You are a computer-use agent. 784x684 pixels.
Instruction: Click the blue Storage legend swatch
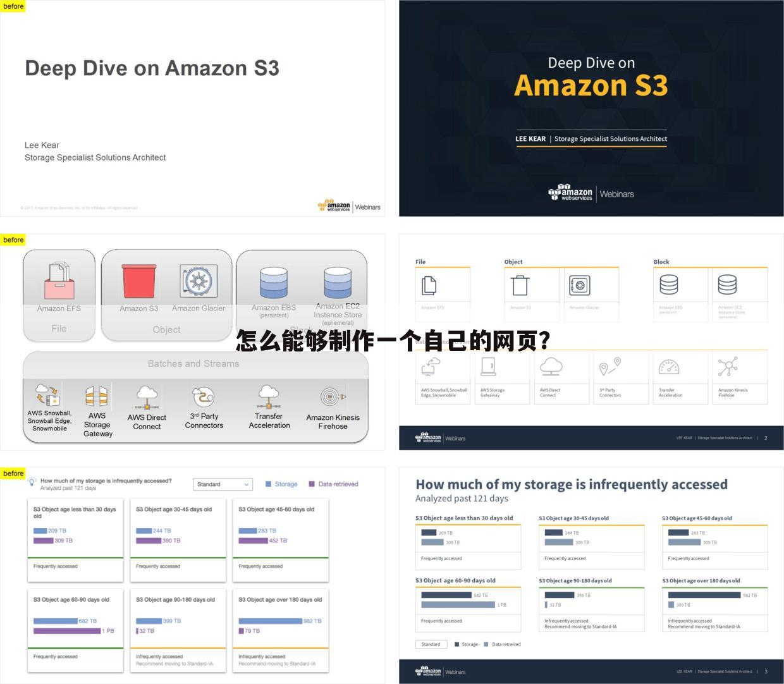[x=269, y=484]
